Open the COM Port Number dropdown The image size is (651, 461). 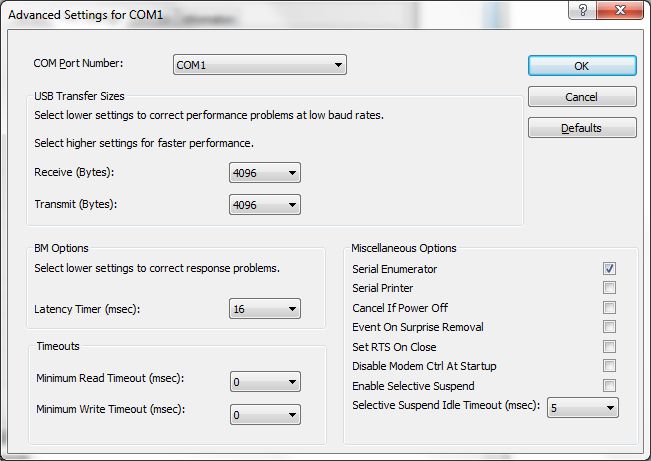[x=260, y=65]
